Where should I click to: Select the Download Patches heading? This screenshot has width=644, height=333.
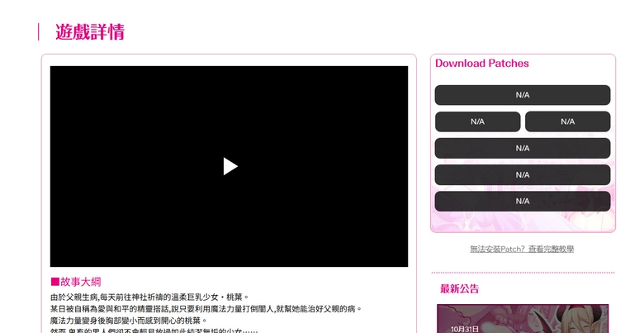[x=482, y=64]
